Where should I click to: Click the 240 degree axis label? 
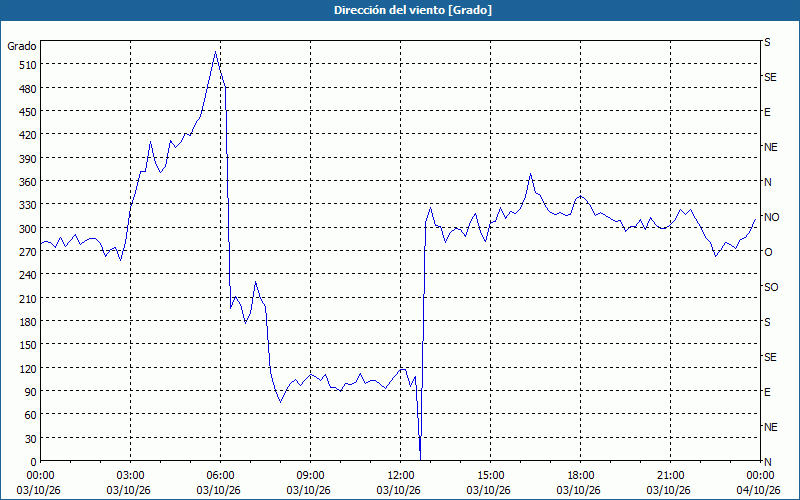[x=27, y=275]
